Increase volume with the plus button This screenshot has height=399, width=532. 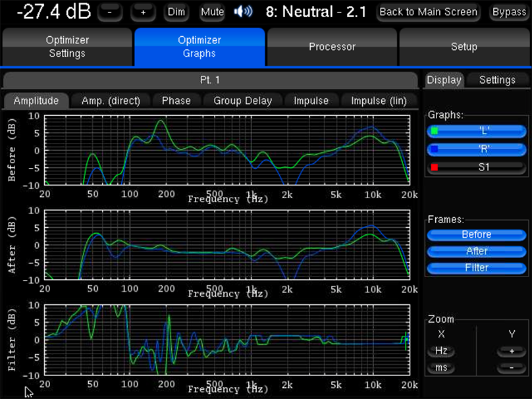(143, 13)
